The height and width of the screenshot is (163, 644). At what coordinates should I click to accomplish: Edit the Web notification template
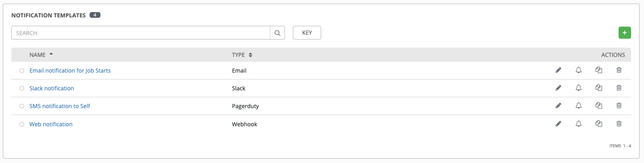click(558, 124)
